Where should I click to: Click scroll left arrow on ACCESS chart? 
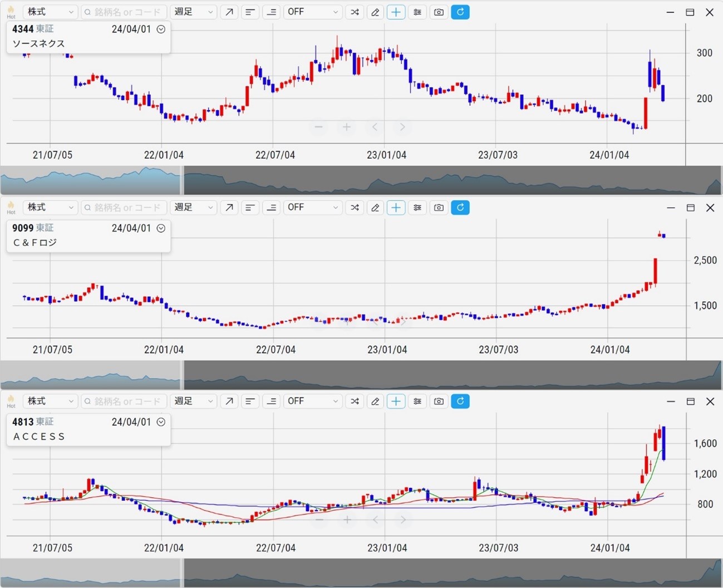pyautogui.click(x=375, y=520)
